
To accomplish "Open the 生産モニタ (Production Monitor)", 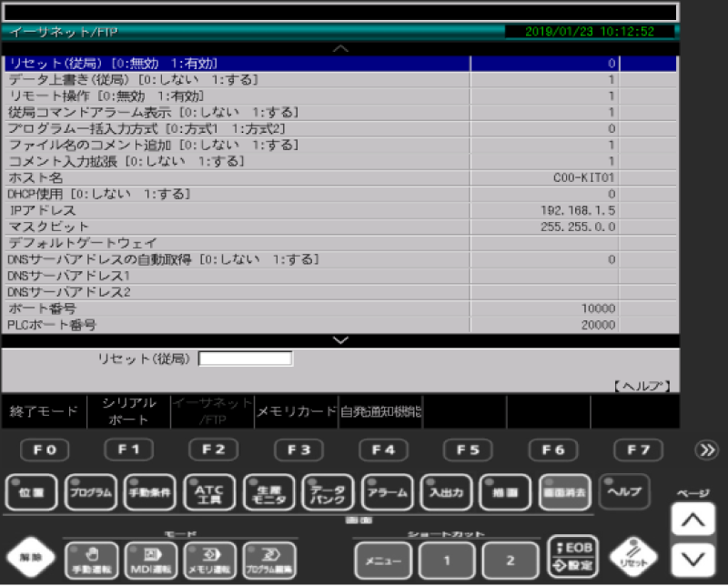I will click(x=269, y=492).
